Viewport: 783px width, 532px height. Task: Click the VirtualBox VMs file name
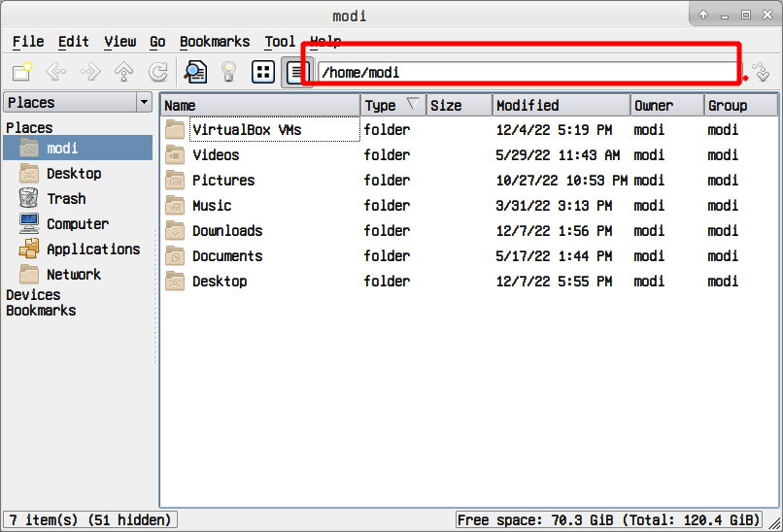point(247,130)
